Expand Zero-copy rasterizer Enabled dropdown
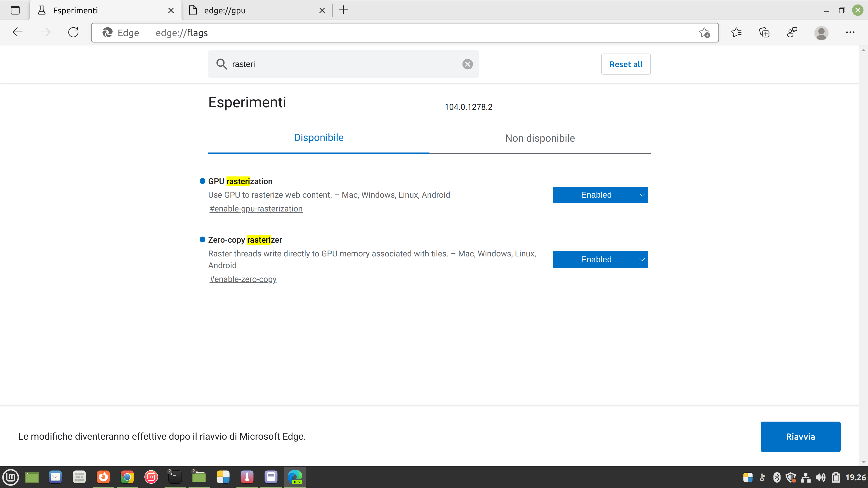 [600, 259]
